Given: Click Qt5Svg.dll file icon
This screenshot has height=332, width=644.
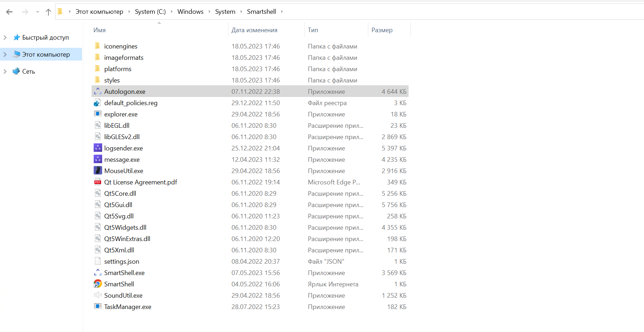Looking at the screenshot, I should coord(98,216).
